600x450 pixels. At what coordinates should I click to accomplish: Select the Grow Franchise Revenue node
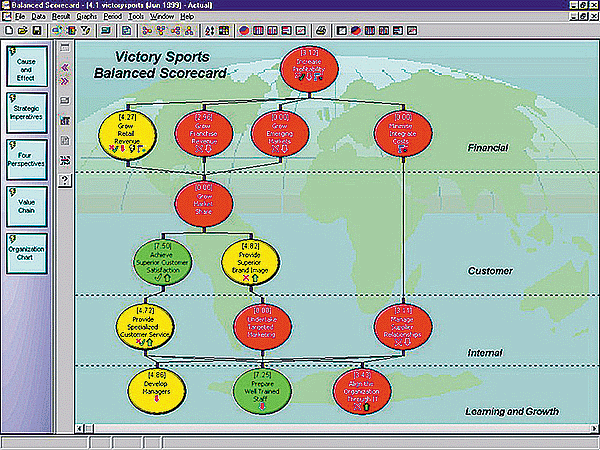coord(204,134)
